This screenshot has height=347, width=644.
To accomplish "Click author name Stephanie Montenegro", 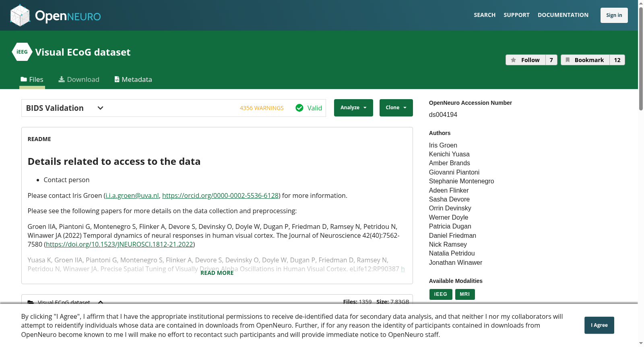I will click(462, 181).
